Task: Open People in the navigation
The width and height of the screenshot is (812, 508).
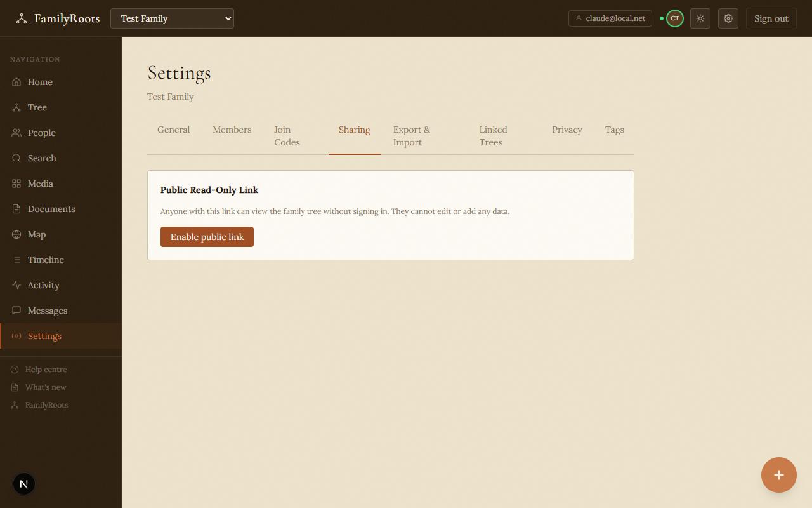Action: 42,133
